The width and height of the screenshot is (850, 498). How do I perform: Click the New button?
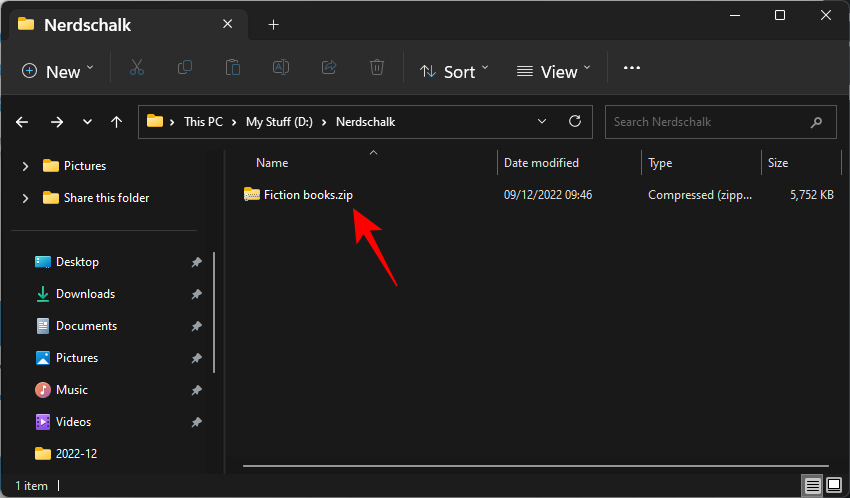pos(58,70)
